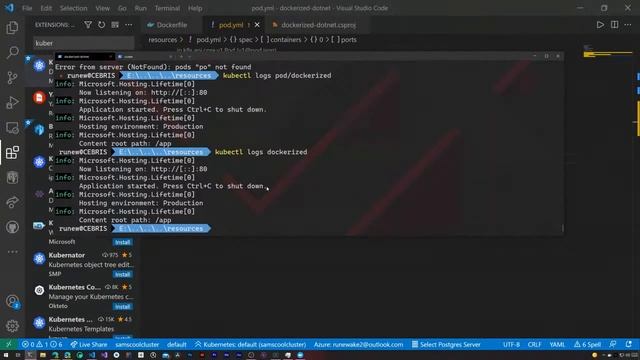Open the View menu
Image resolution: width=640 pixels, height=360 pixels.
tap(102, 8)
